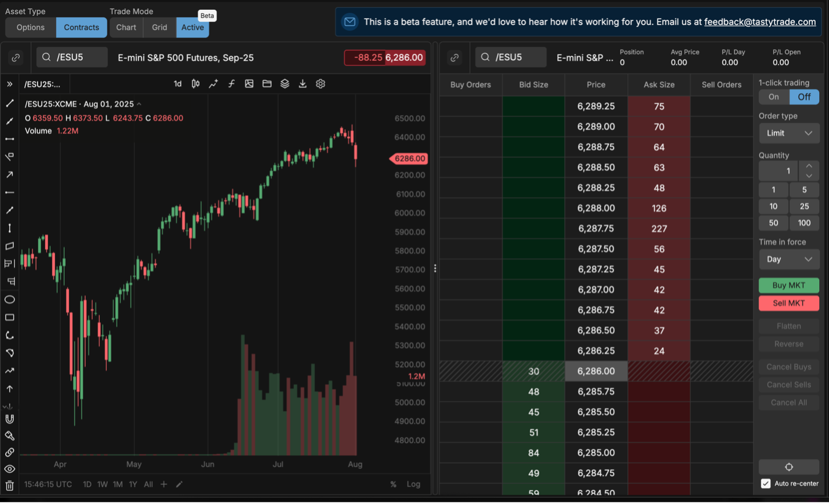The width and height of the screenshot is (829, 504).
Task: Open saved chart layouts via the folder icon
Action: coord(267,83)
